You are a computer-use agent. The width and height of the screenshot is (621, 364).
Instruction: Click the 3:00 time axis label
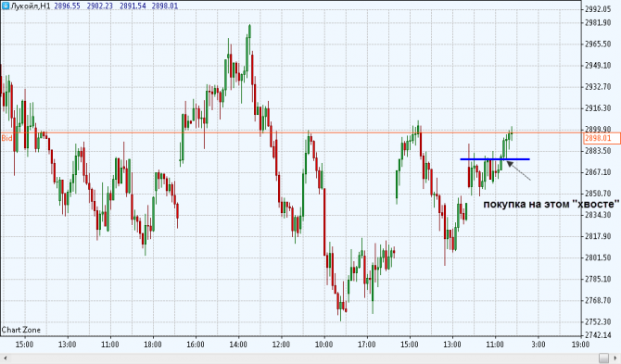(x=539, y=345)
